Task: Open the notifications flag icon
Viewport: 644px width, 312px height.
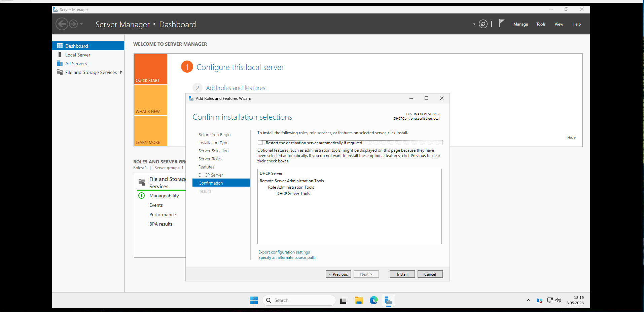Action: [501, 24]
